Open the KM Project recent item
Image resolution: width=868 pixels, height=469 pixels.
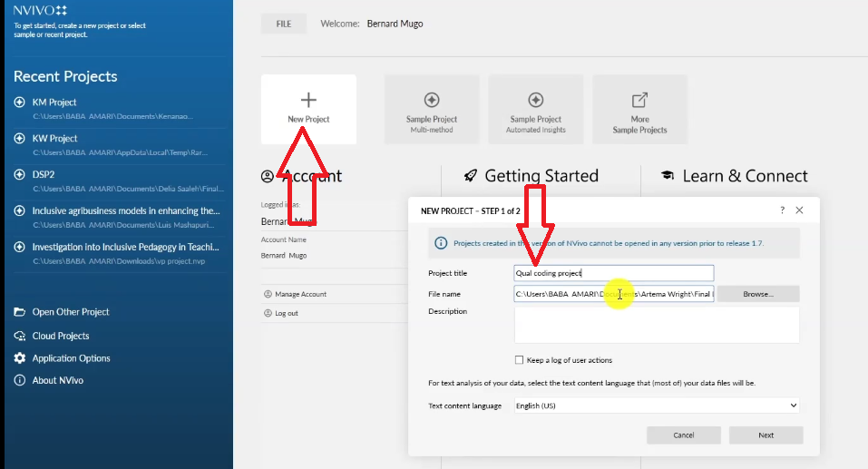click(54, 103)
